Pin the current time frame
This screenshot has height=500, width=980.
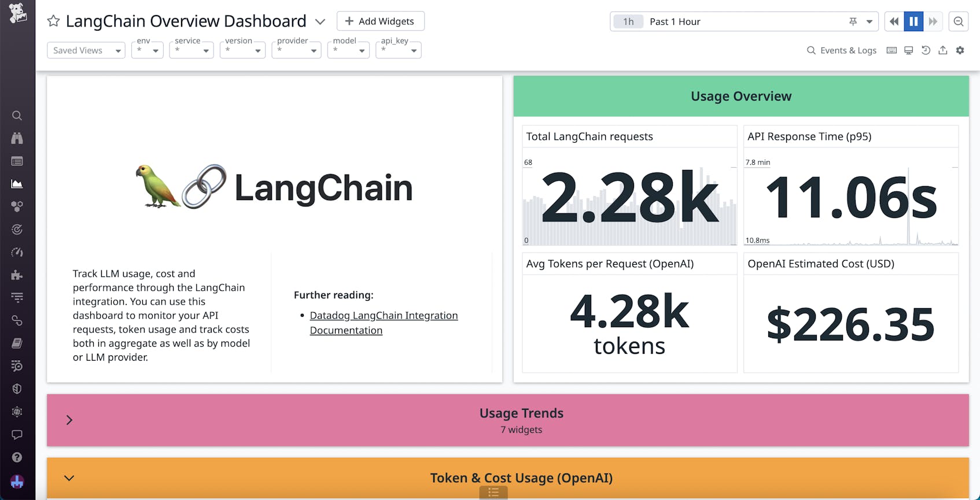[x=852, y=21]
